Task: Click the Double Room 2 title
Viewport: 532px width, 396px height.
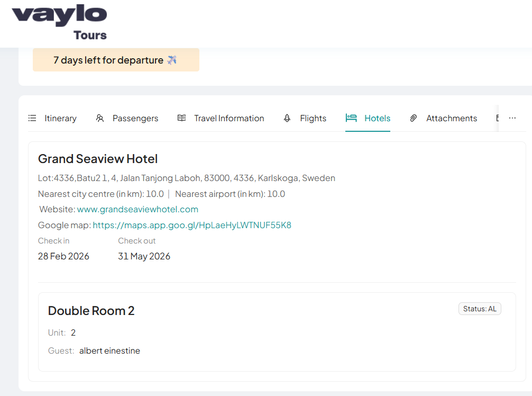Action: point(91,311)
